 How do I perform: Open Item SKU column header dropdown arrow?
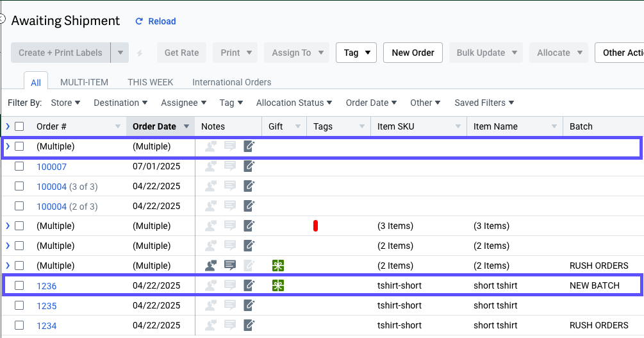[458, 126]
